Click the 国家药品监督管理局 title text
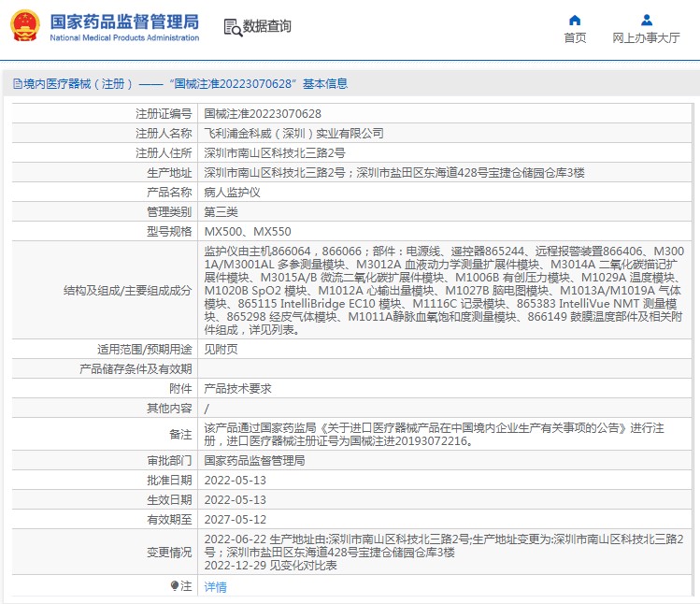 pos(123,21)
